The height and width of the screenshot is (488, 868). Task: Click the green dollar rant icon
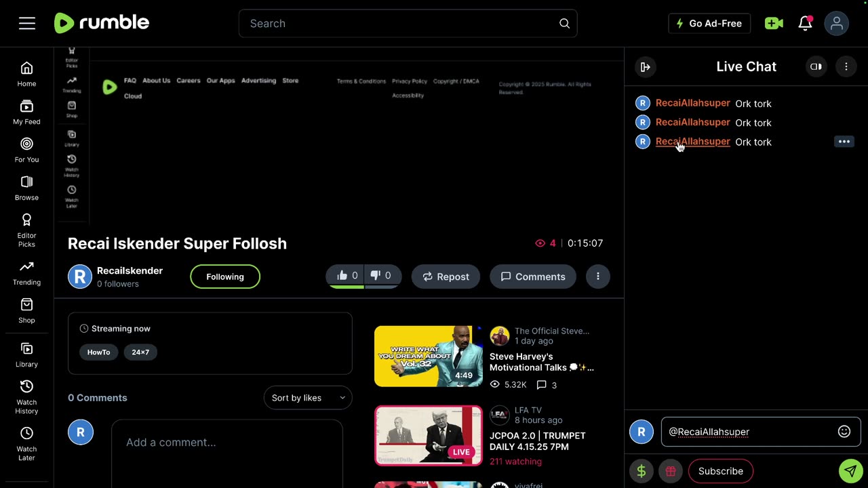pyautogui.click(x=642, y=471)
